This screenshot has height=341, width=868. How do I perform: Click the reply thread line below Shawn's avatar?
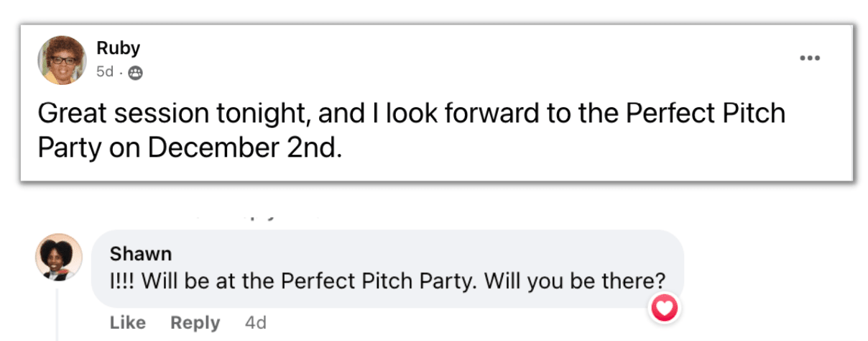(x=57, y=317)
